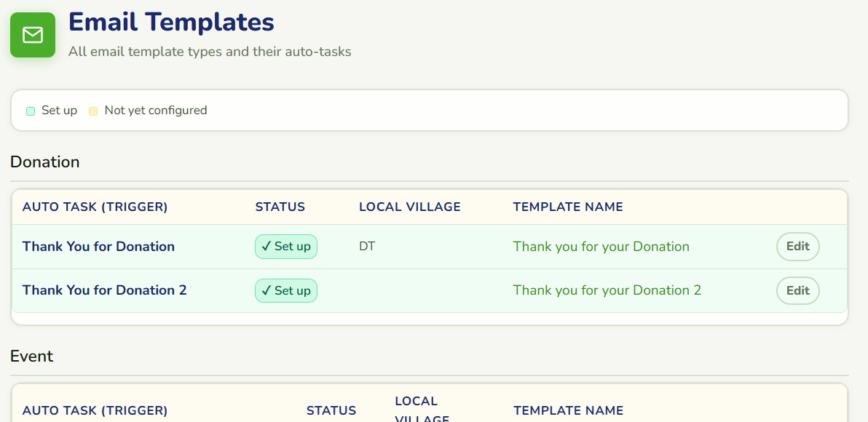This screenshot has height=422, width=868.
Task: Click the Auto Task (Trigger) header in Donation table
Action: (95, 207)
